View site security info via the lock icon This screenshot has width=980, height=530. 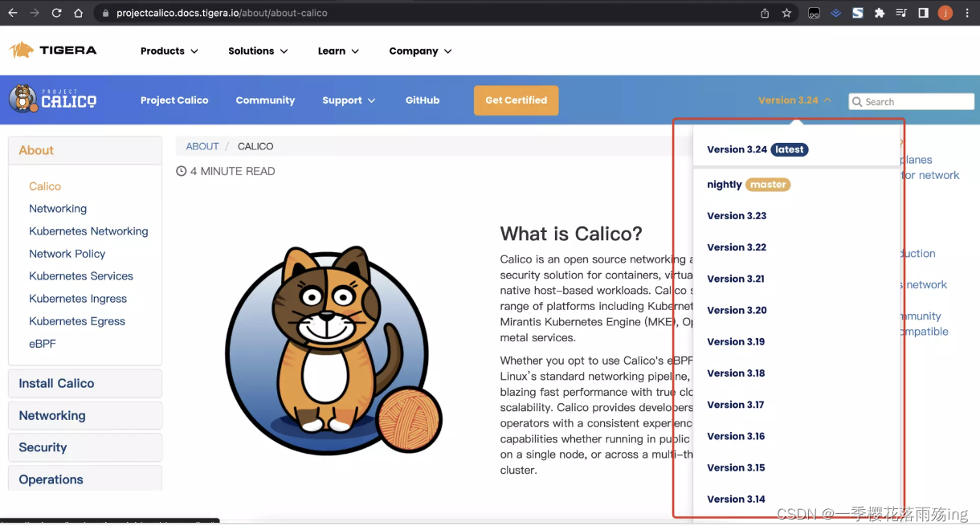(x=105, y=13)
